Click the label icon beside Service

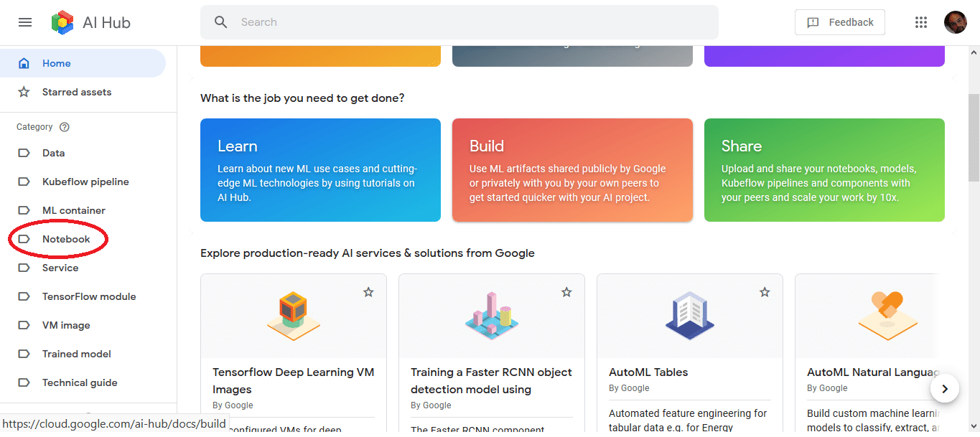24,268
